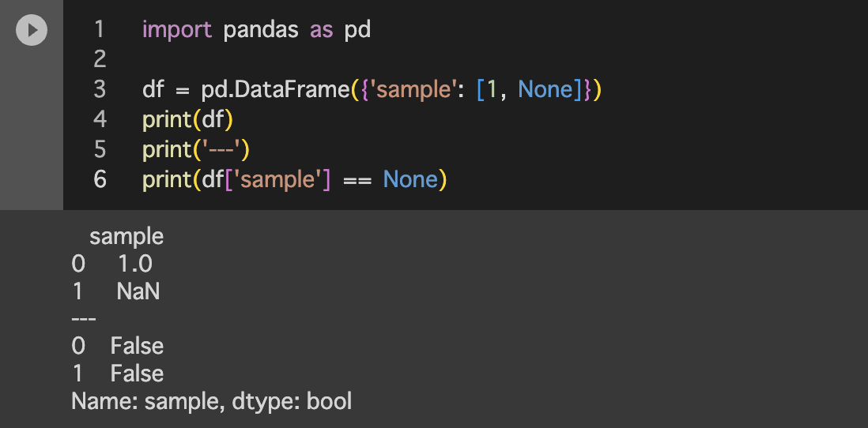
Task: Click the '==' operator on the last code line
Action: pyautogui.click(x=357, y=179)
